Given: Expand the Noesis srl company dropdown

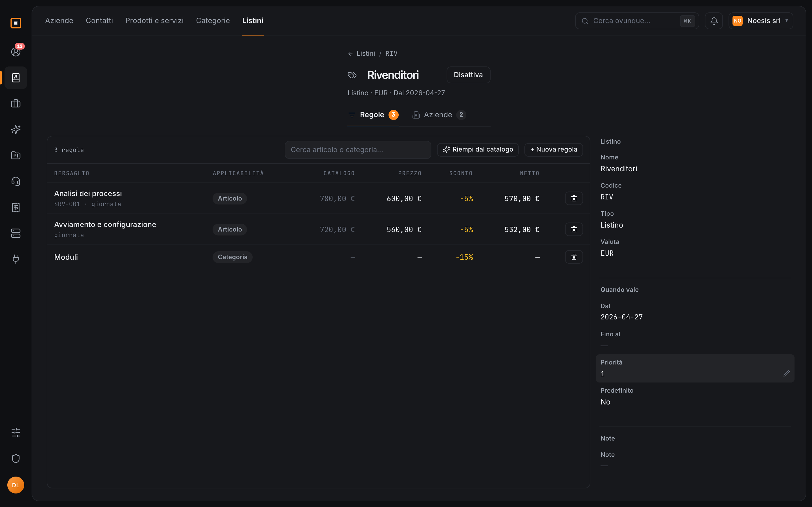Looking at the screenshot, I should click(761, 21).
